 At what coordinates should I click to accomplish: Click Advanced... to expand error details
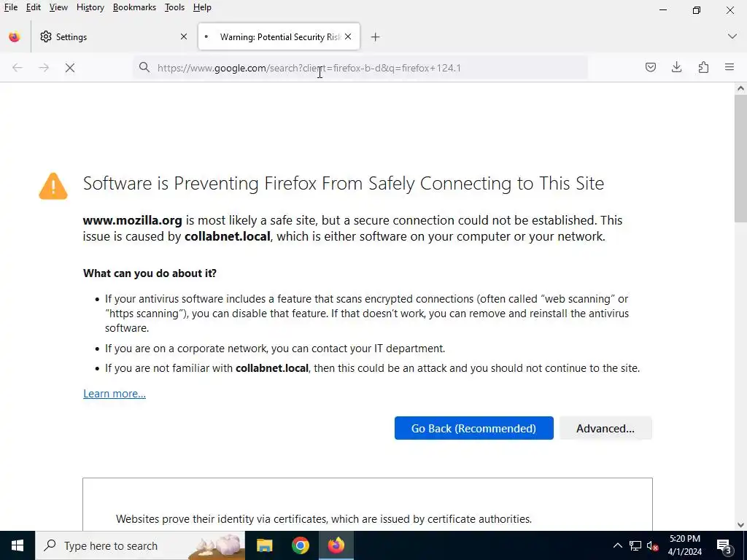click(605, 429)
